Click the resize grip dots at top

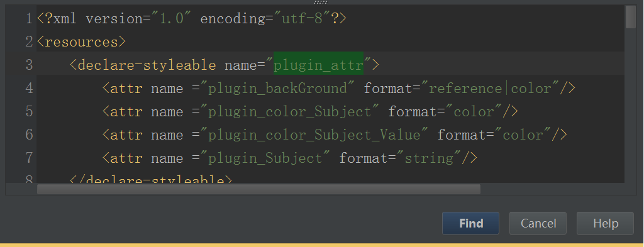(x=321, y=3)
